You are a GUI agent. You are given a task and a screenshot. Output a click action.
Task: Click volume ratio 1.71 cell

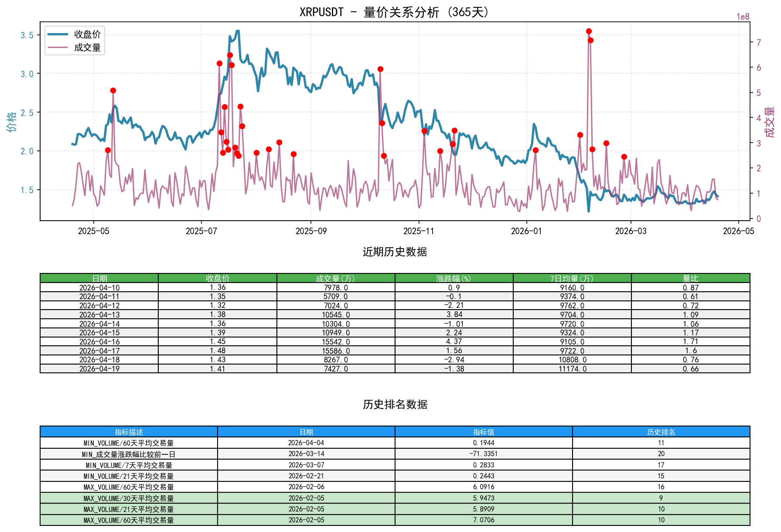click(691, 341)
